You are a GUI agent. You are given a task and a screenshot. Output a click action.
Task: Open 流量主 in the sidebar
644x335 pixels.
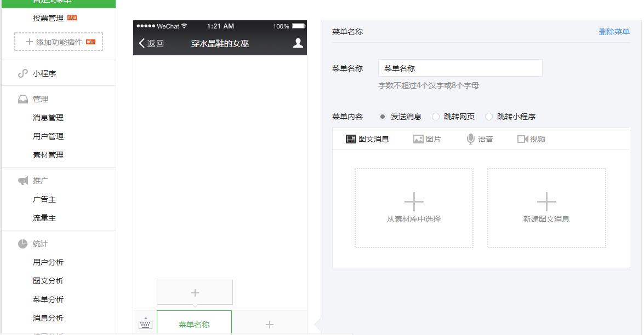(44, 218)
